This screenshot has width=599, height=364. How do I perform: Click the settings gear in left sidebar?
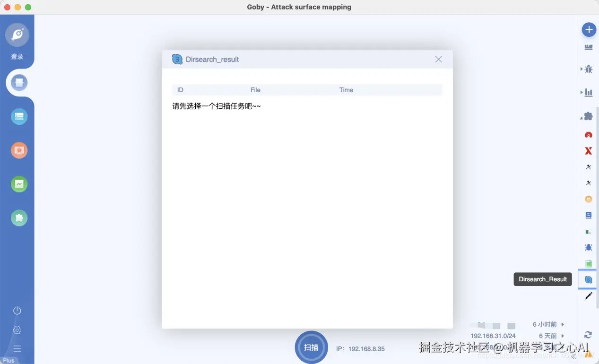pos(17,329)
